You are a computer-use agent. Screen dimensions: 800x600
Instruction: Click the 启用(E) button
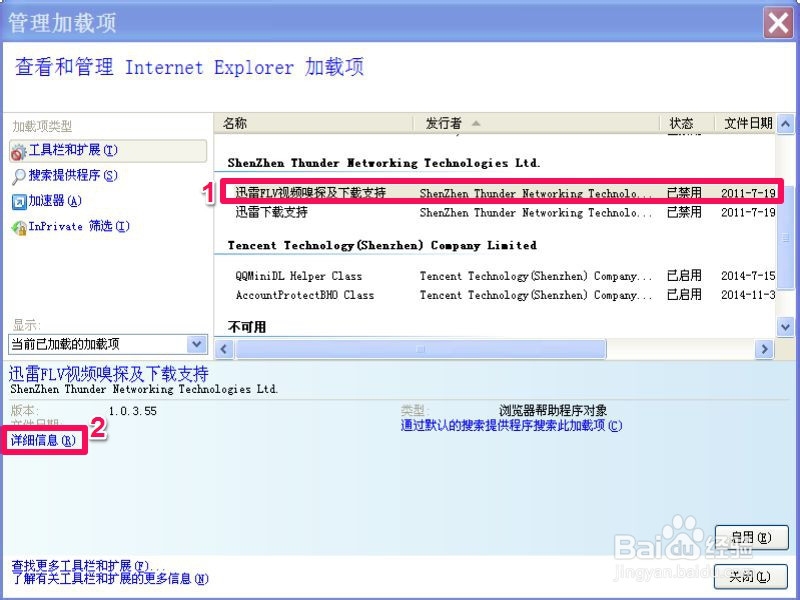click(752, 537)
